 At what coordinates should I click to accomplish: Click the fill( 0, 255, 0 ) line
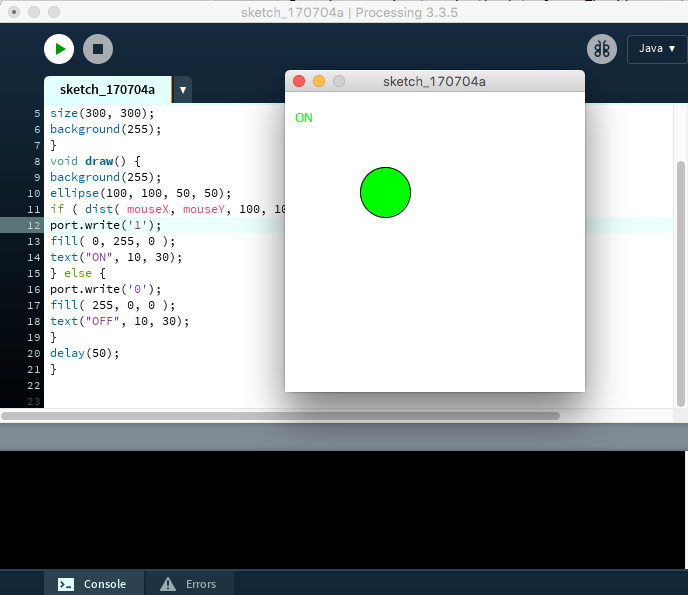click(112, 241)
